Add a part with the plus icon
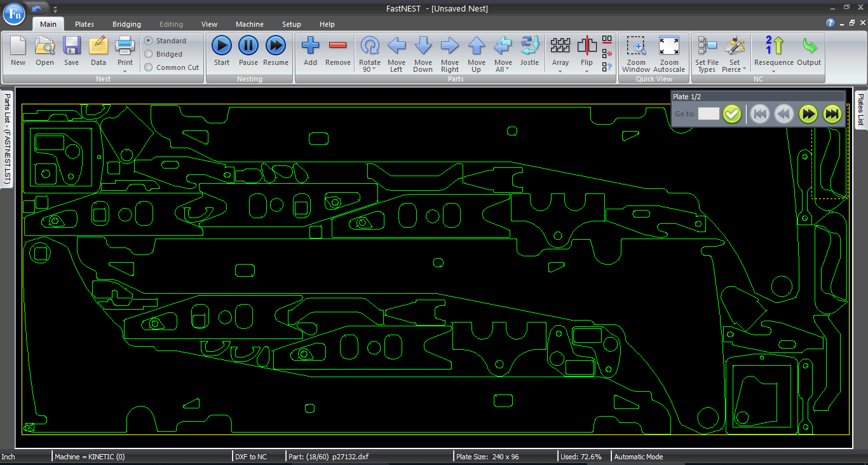The height and width of the screenshot is (465, 868). (x=310, y=51)
